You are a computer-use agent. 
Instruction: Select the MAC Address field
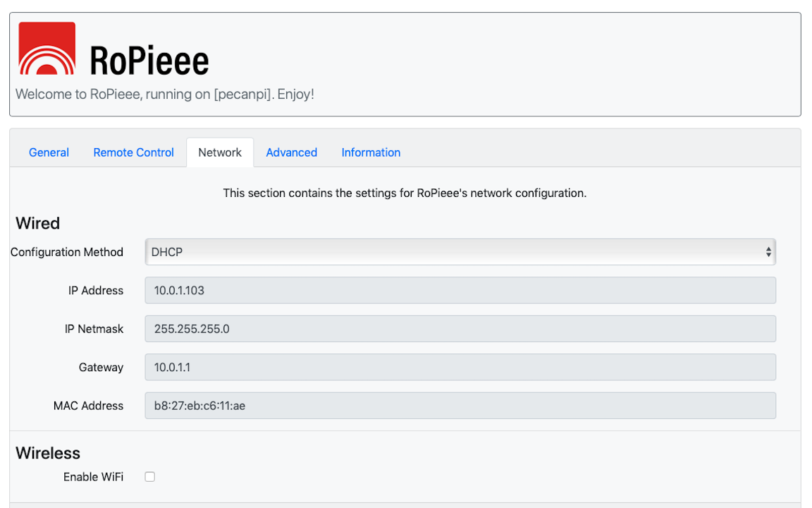tap(460, 406)
